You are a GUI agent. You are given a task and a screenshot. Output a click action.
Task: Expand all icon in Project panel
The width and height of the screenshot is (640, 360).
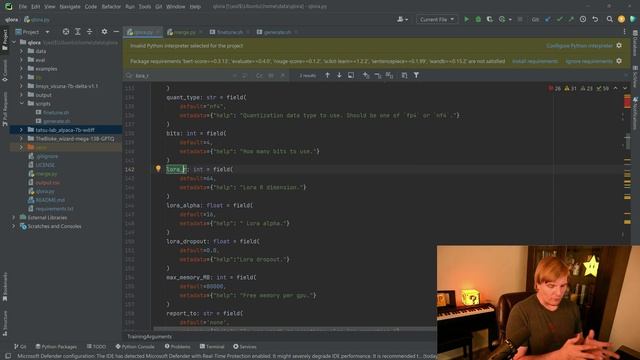78,31
